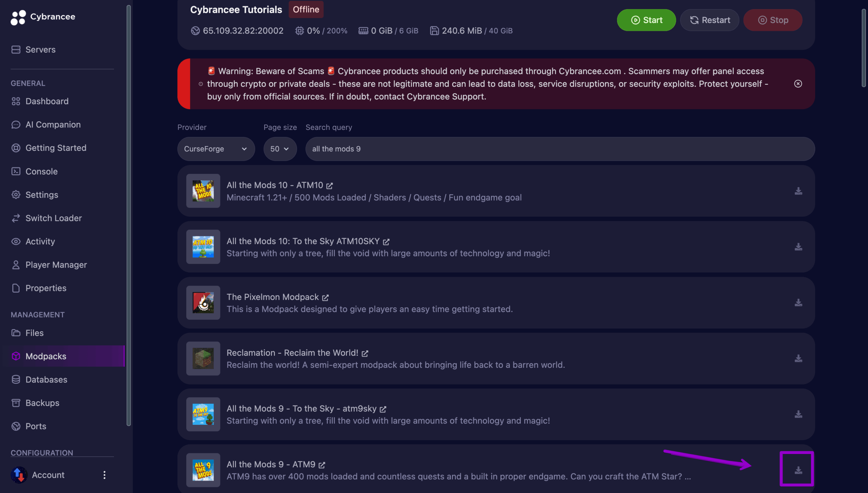Download The Pixelmon Modpack
868x493 pixels.
coord(798,302)
